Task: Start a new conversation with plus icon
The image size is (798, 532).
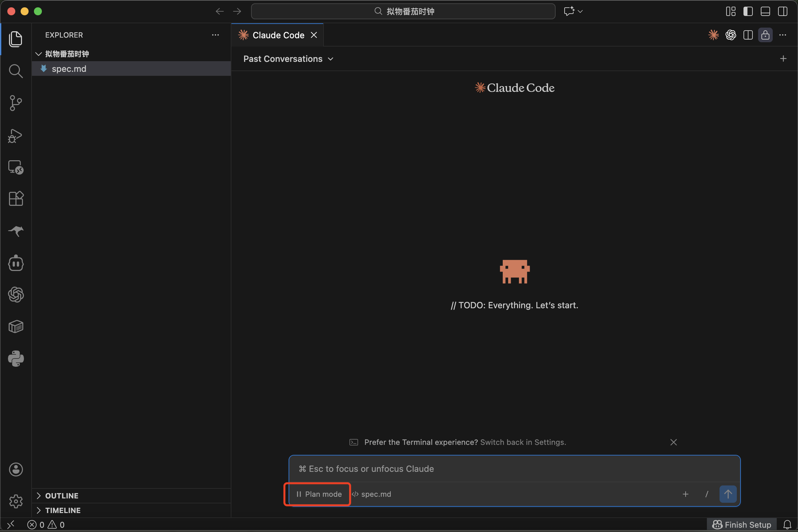Action: point(783,59)
